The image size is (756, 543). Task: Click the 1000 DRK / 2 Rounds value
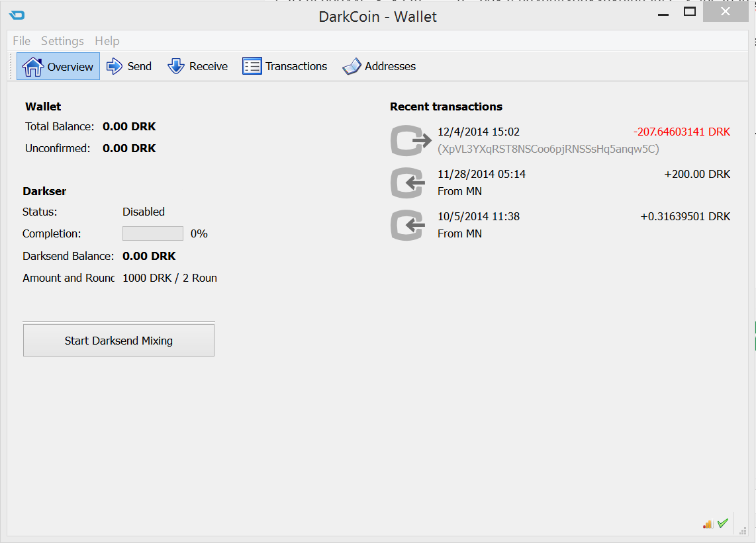(x=169, y=278)
